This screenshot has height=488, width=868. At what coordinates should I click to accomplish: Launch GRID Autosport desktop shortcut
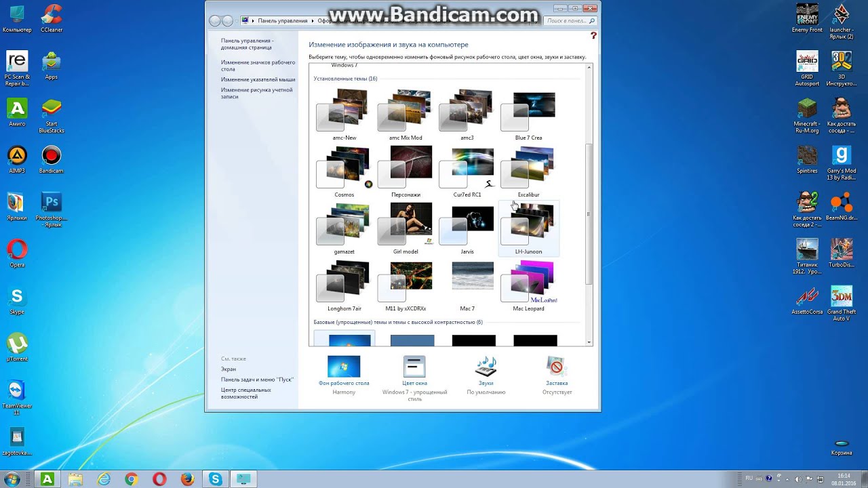point(807,68)
